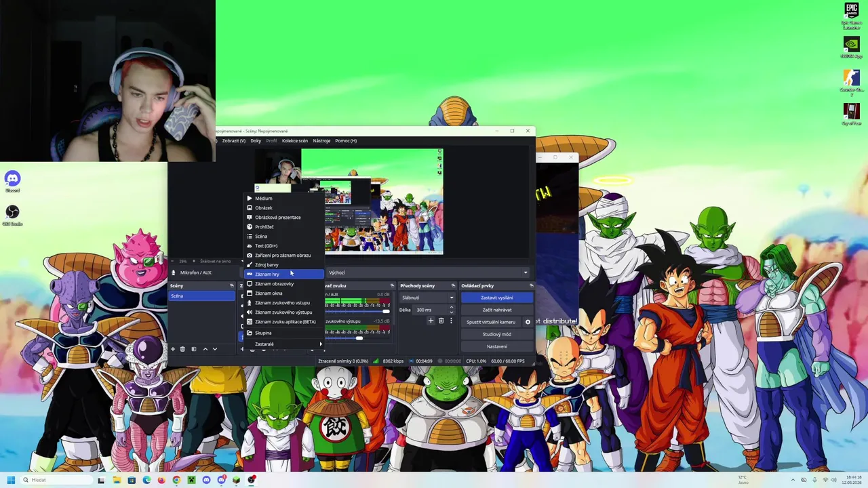
Task: Add a Médium source from the menu
Action: 283,199
